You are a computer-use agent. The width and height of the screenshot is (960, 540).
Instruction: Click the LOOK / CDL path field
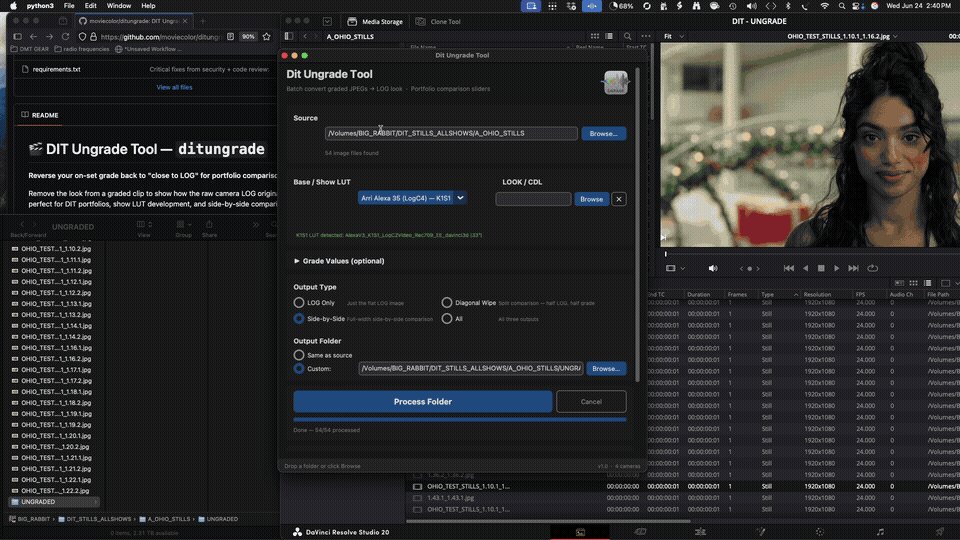[x=533, y=199]
